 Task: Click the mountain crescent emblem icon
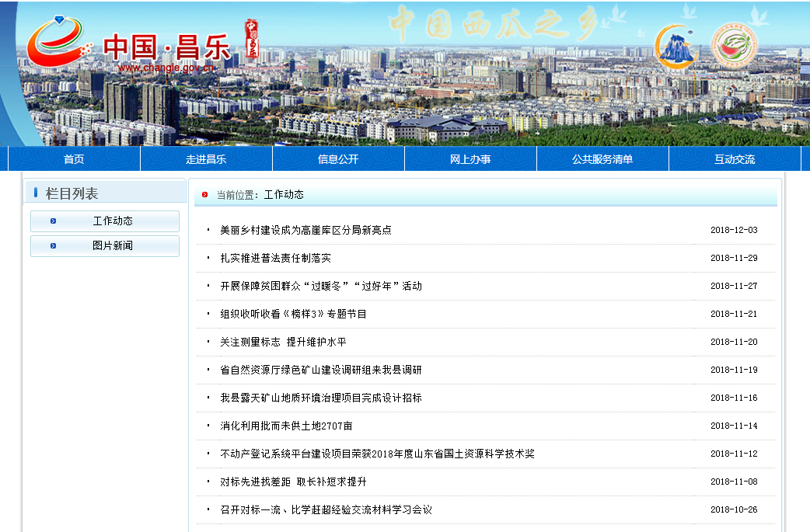(x=677, y=47)
